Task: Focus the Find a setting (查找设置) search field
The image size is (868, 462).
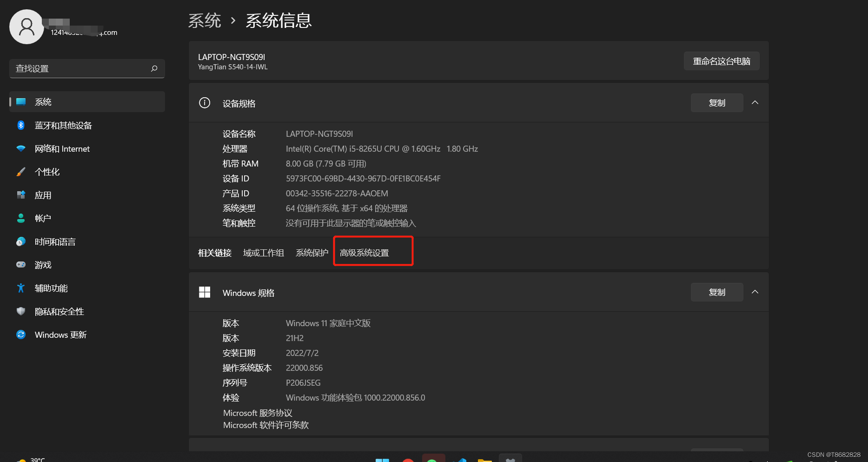Action: pyautogui.click(x=87, y=68)
